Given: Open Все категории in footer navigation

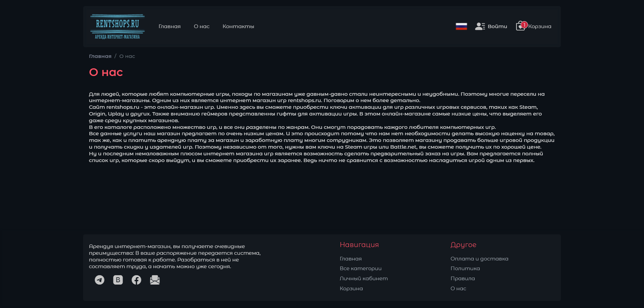Looking at the screenshot, I should click(361, 268).
